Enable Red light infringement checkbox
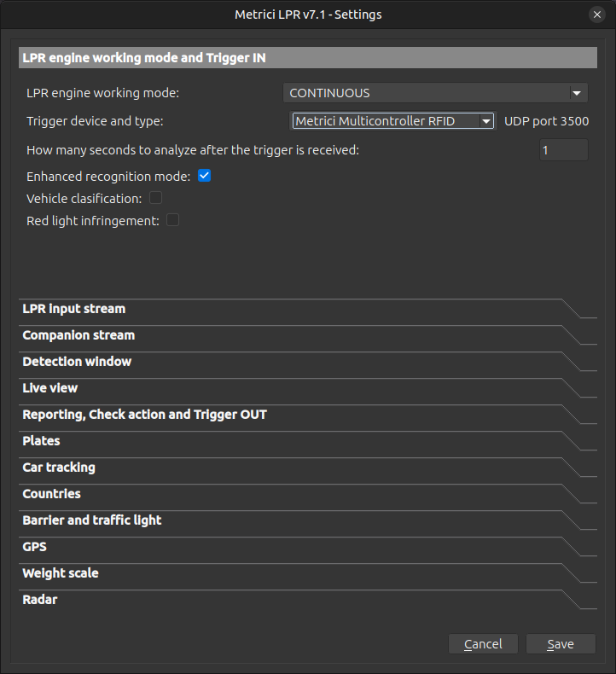This screenshot has height=674, width=616. point(173,220)
